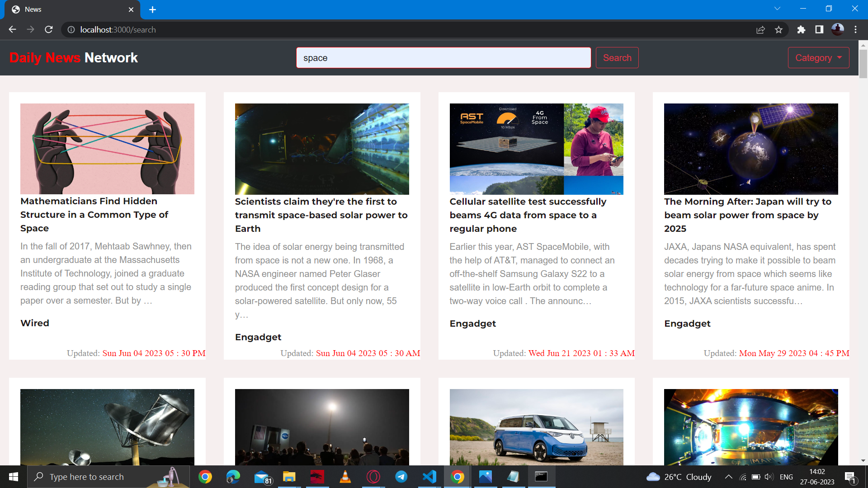The image size is (868, 488).
Task: Bookmark this page via the star icon
Action: click(x=779, y=29)
